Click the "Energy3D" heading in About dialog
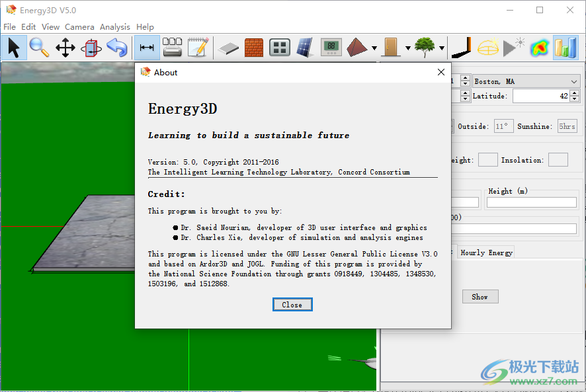Screen dimensions: 586x392 point(183,109)
